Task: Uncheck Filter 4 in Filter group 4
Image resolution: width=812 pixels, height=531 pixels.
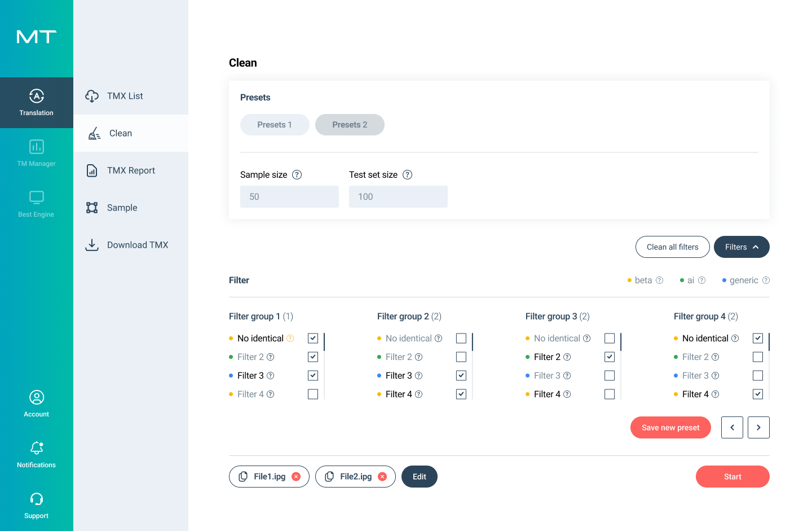Action: [x=758, y=394]
